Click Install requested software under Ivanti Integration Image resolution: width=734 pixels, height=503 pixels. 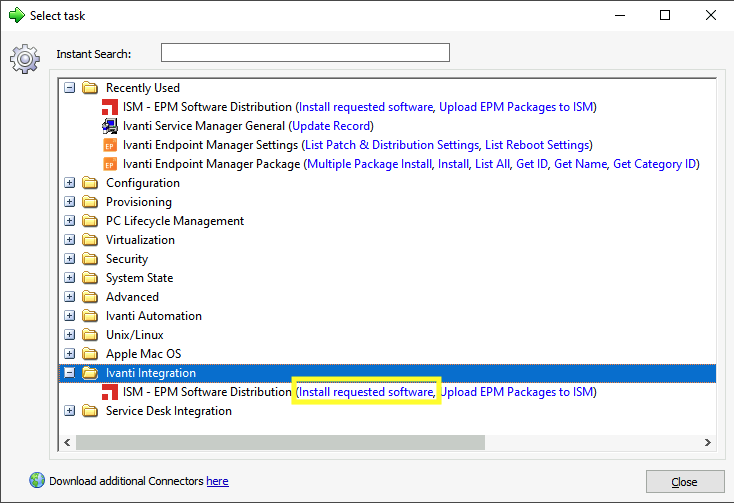coord(366,392)
